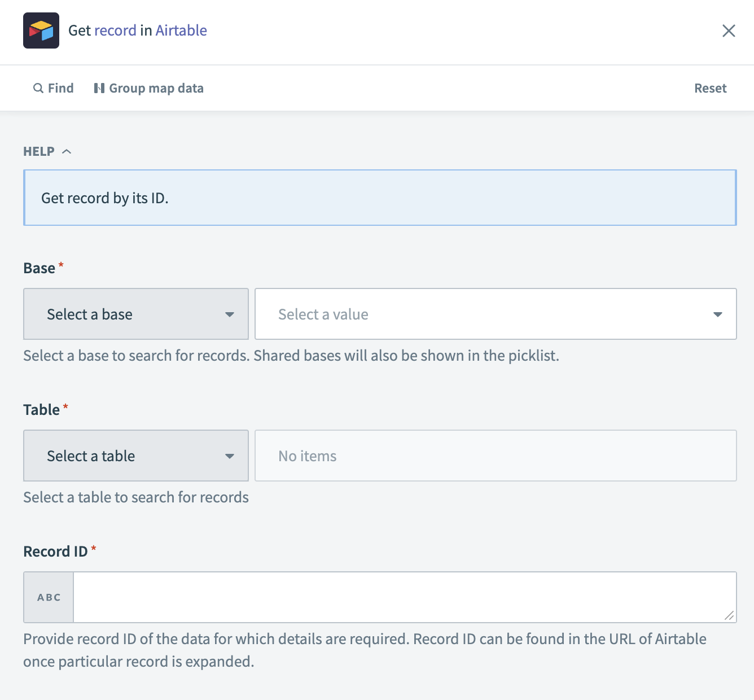Click the caret arrow in Select a table
The image size is (754, 700).
click(229, 456)
